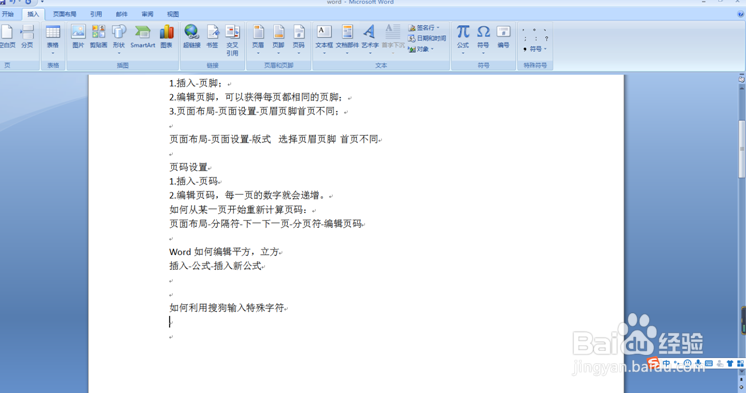Add a bookmark (书签)
The height and width of the screenshot is (393, 747).
[x=212, y=37]
